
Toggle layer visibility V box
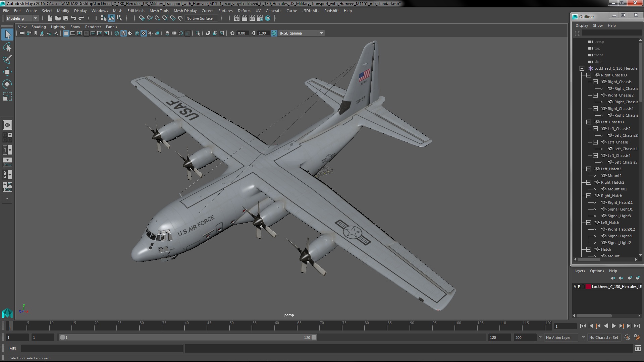click(575, 287)
